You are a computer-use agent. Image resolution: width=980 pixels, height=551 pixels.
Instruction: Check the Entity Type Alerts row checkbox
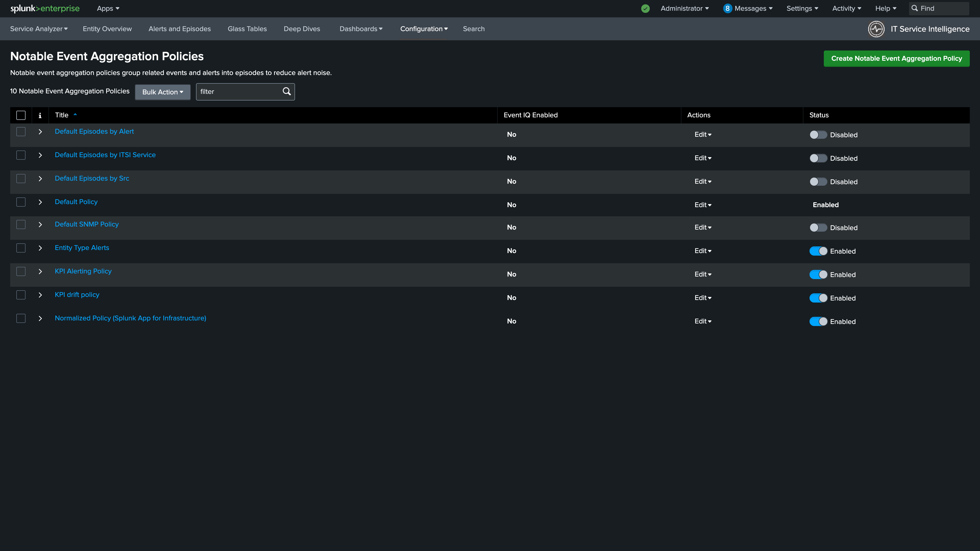tap(21, 248)
